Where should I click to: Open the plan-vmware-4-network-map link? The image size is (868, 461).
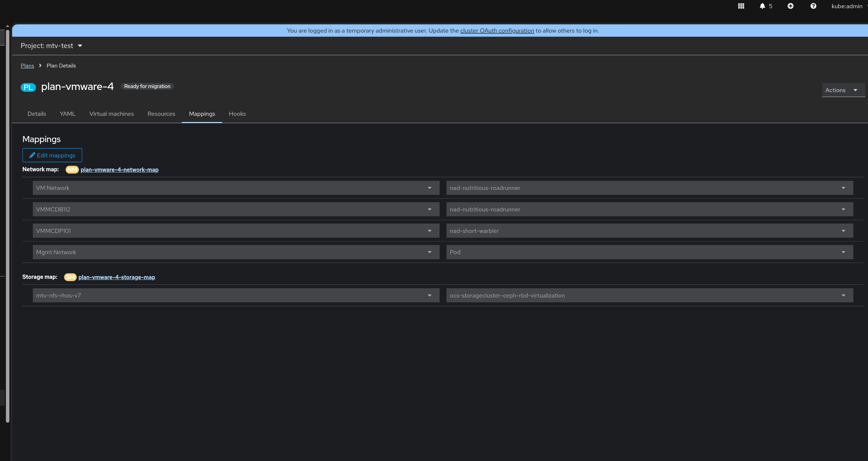click(x=119, y=170)
